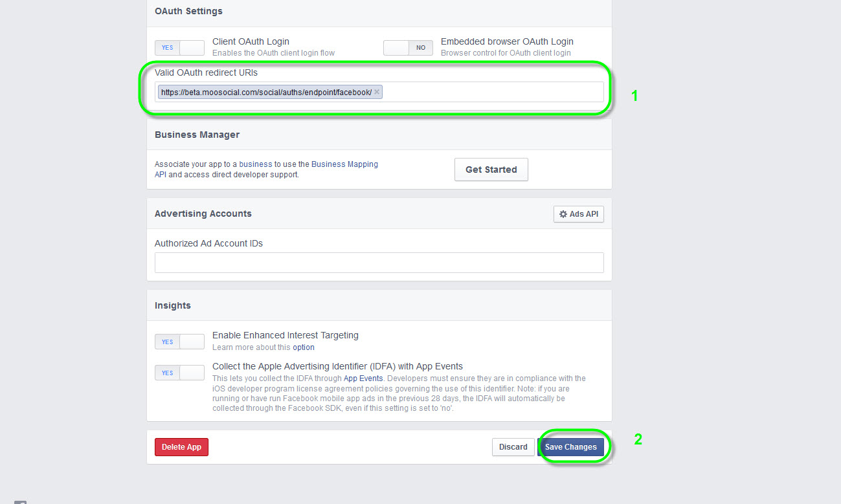Click the Business Manager section heading
The width and height of the screenshot is (841, 504).
[197, 135]
